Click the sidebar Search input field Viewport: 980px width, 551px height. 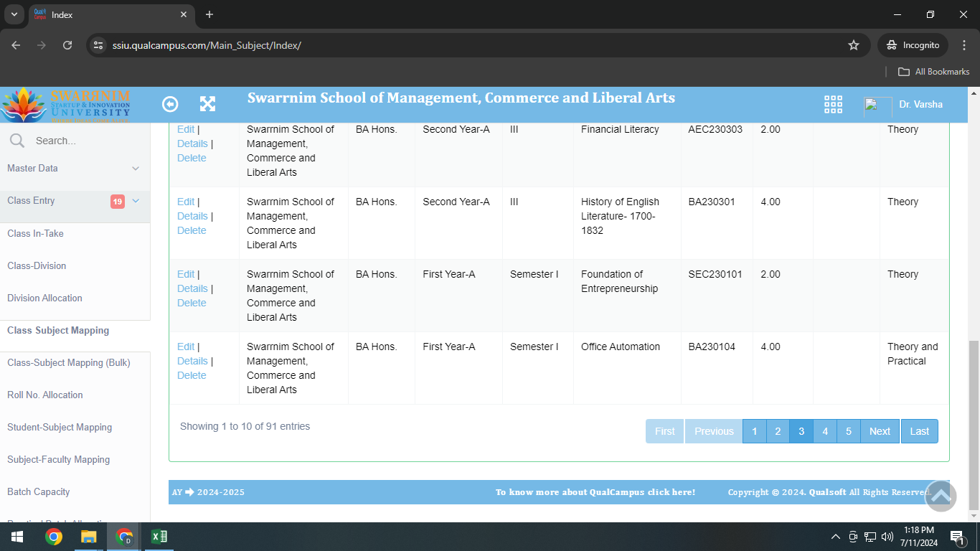point(86,141)
